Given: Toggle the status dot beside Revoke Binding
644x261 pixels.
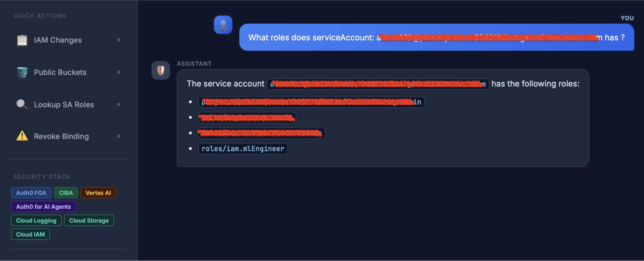Looking at the screenshot, I should point(119,136).
